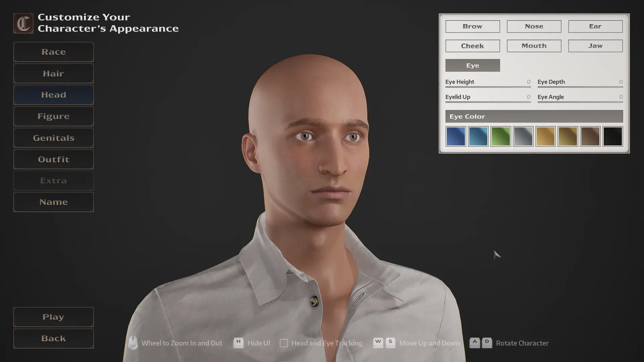Adjust the Eye Angle slider

(580, 102)
